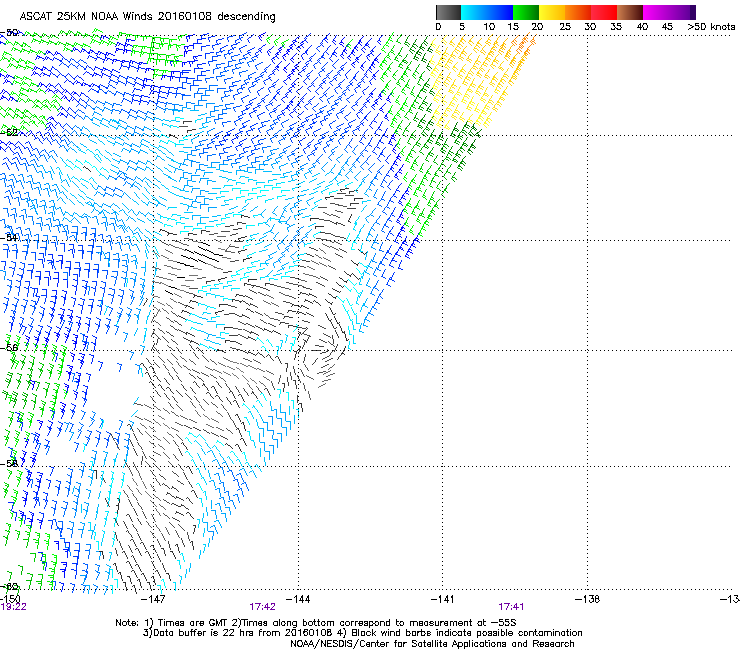740x650 pixels.
Task: Click the -138 longitude axis label
Action: tap(587, 599)
